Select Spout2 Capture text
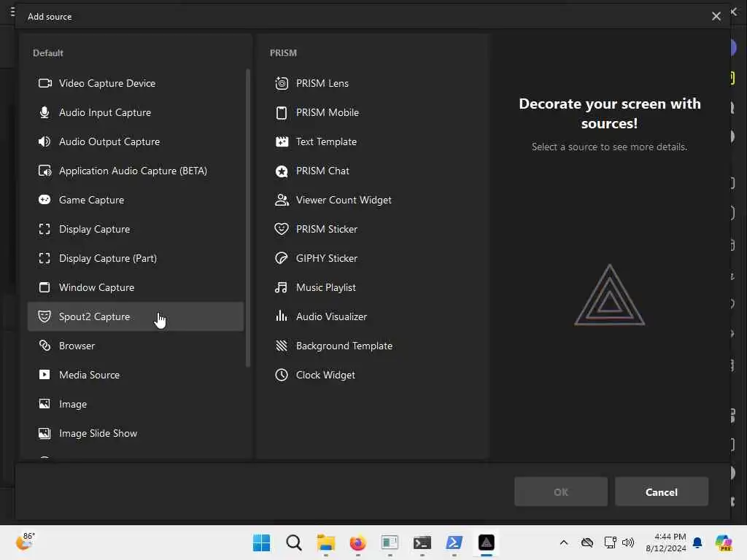747x560 pixels. tap(94, 316)
